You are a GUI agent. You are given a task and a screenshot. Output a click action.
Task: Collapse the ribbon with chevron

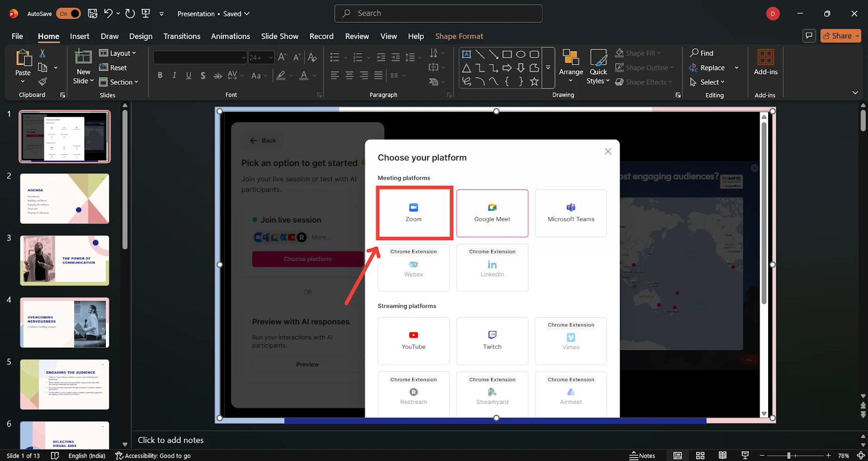click(x=855, y=93)
